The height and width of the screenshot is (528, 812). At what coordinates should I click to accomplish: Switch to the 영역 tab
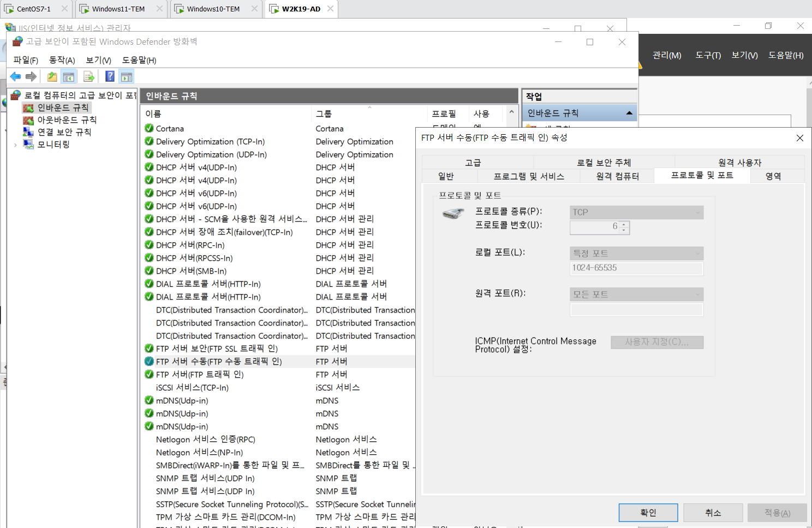click(773, 176)
